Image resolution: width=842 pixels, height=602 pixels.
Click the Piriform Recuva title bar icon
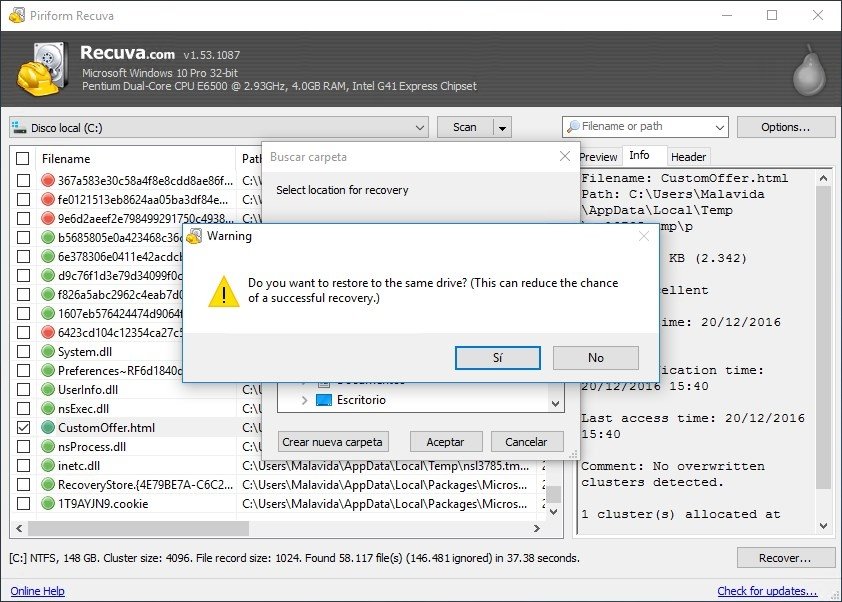17,15
